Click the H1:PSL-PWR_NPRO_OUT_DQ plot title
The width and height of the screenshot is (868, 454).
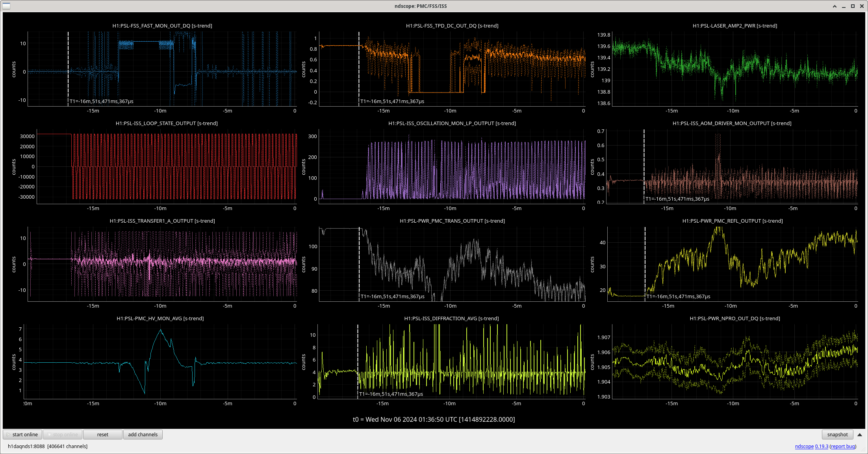735,318
